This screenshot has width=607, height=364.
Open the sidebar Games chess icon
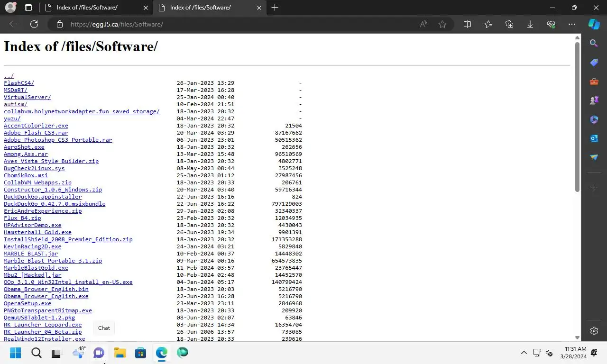(x=594, y=100)
